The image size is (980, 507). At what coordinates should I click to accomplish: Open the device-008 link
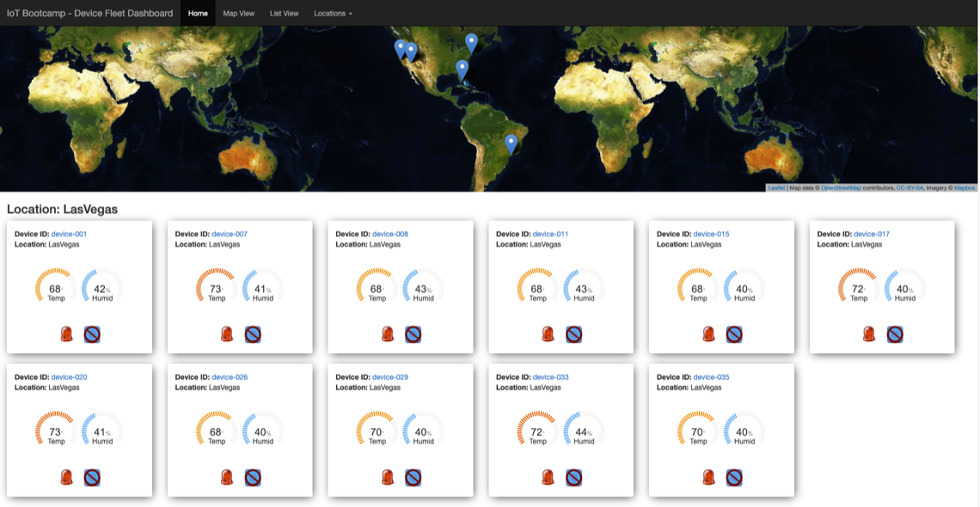pos(390,234)
